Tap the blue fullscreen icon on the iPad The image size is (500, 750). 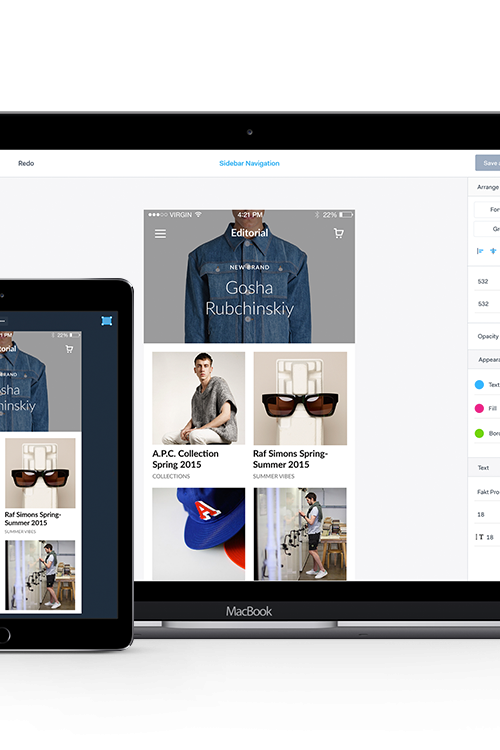[107, 320]
